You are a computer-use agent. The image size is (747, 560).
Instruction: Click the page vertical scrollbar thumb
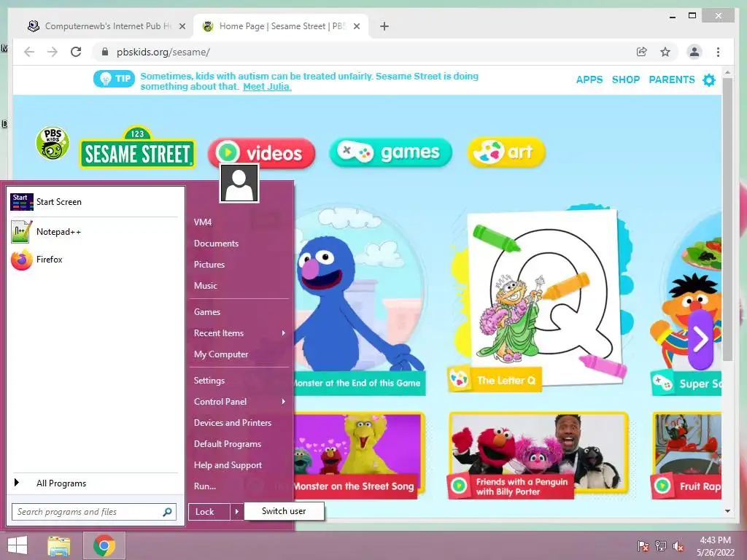click(727, 219)
